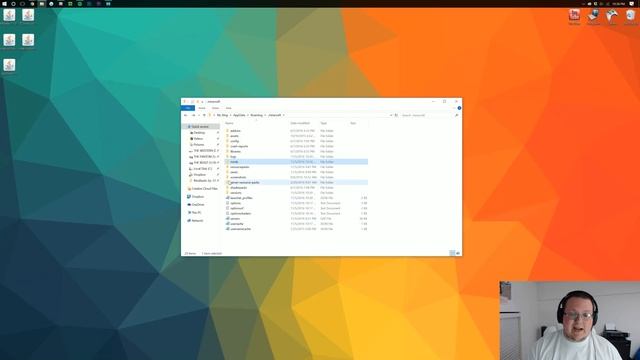
Task: Open the shaderpacks folder
Action: [x=297, y=188]
